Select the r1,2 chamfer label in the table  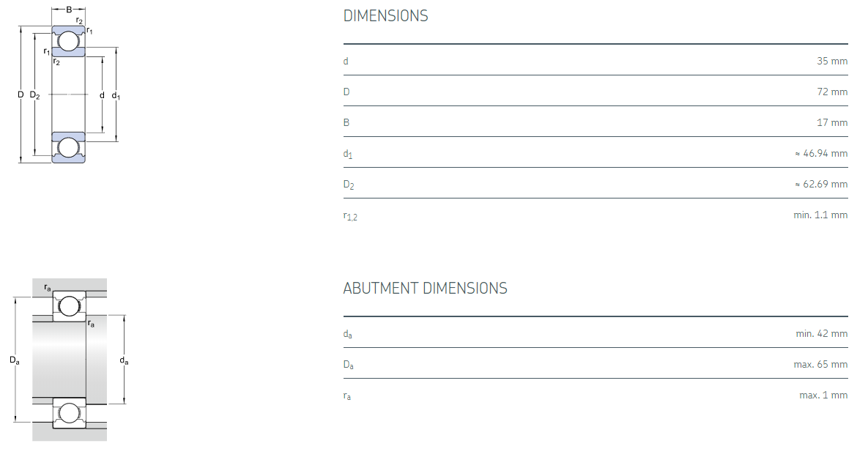coord(350,216)
